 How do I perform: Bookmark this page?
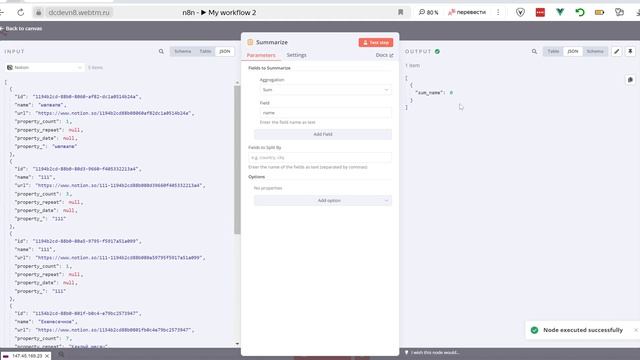[x=400, y=13]
